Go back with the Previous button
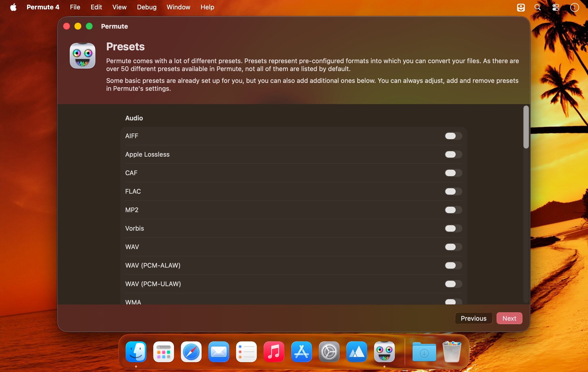Viewport: 588px width, 372px height. click(473, 318)
